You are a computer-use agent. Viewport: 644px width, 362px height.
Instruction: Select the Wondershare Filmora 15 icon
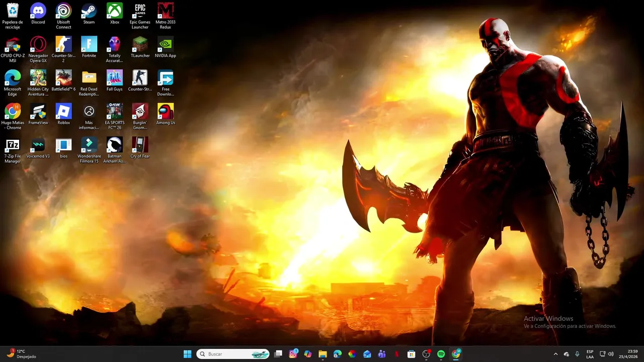(x=89, y=150)
